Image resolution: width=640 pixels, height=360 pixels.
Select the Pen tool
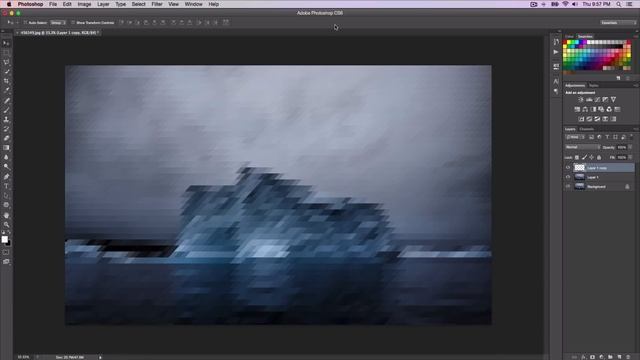pos(6,176)
